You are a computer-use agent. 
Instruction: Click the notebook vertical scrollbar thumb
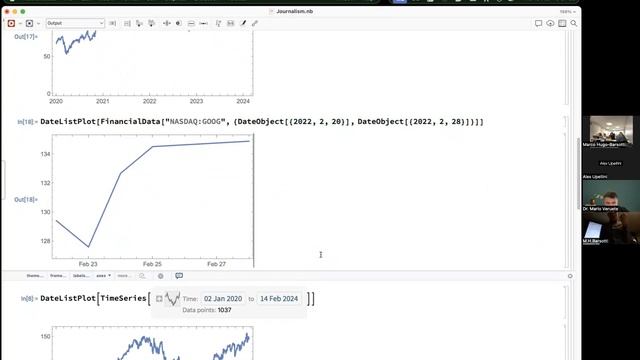(578, 173)
